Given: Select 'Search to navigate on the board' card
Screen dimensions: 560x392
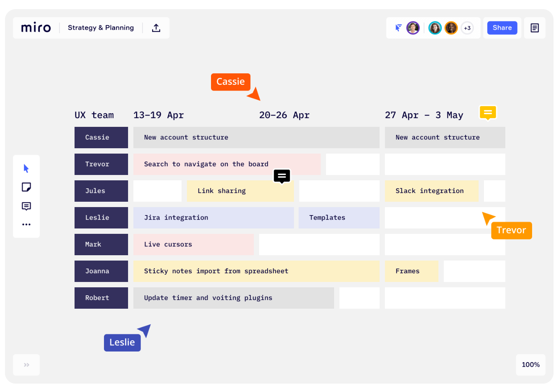Looking at the screenshot, I should [227, 164].
